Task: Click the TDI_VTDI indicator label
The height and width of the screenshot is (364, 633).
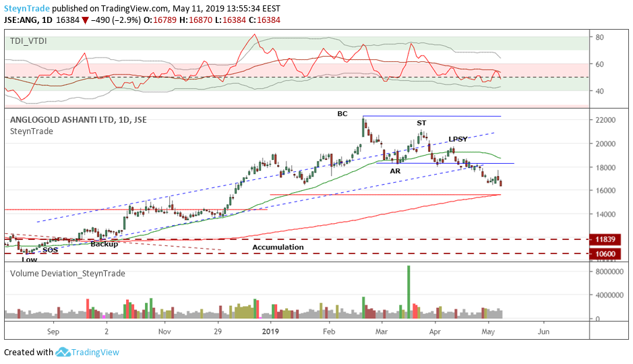Action: coord(28,41)
